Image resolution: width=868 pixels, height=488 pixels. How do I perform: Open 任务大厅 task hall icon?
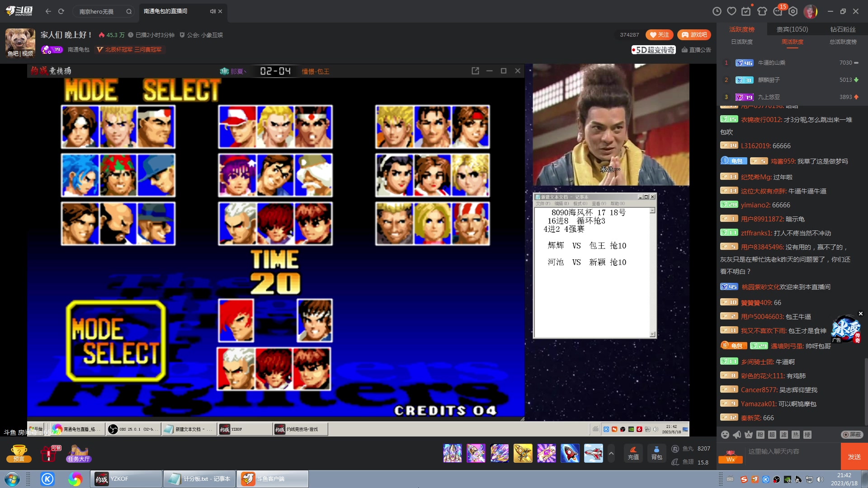(79, 453)
